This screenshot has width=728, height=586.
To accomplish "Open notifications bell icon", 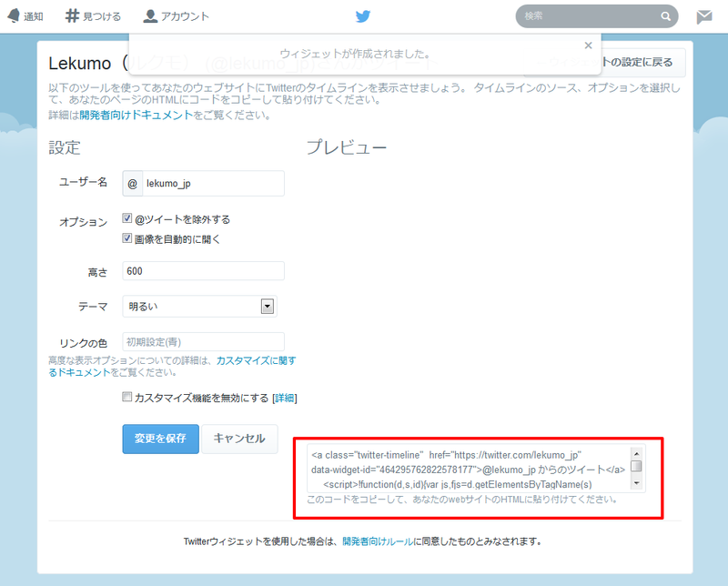I will 14,15.
